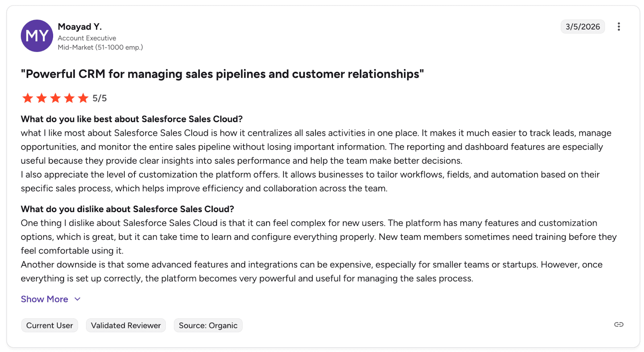Expand the review with Show More
The height and width of the screenshot is (352, 644).
point(44,299)
